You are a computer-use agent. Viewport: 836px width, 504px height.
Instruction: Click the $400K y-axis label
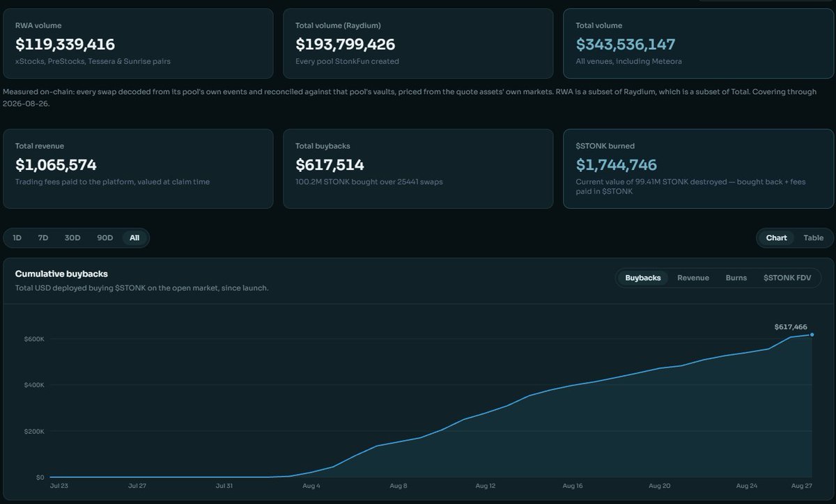[x=36, y=385]
